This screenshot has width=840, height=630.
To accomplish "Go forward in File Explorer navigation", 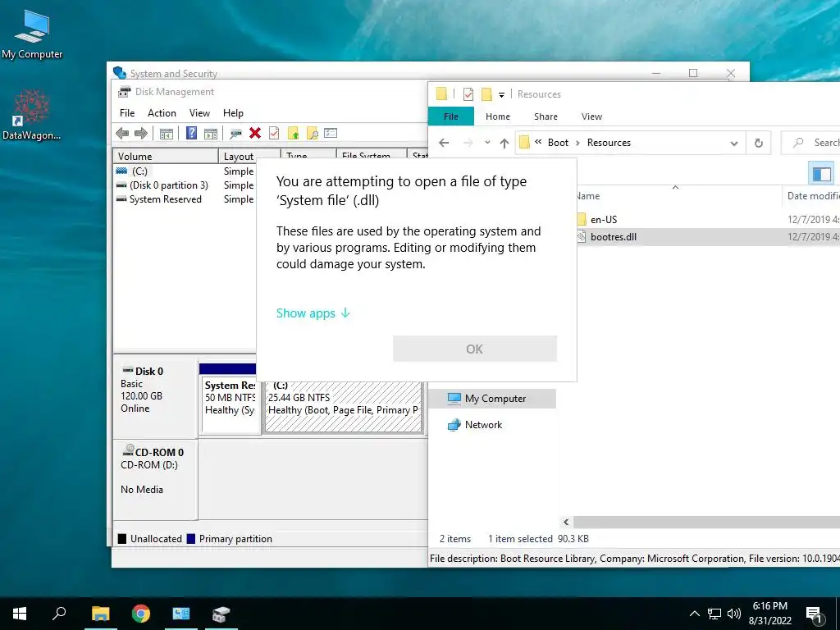I will point(468,143).
